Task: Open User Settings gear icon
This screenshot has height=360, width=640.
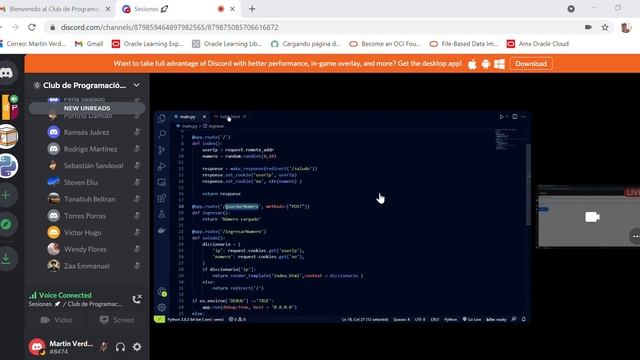Action: pyautogui.click(x=137, y=347)
